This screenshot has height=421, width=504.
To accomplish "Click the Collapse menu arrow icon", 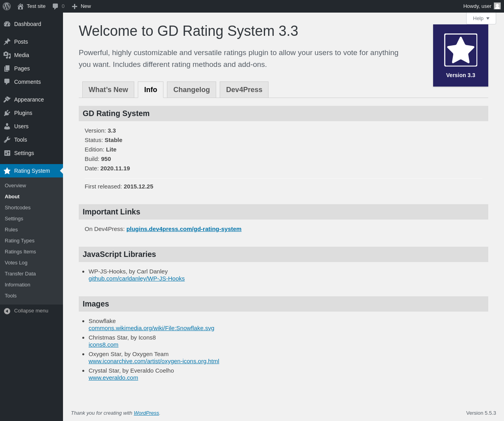I will point(7,311).
